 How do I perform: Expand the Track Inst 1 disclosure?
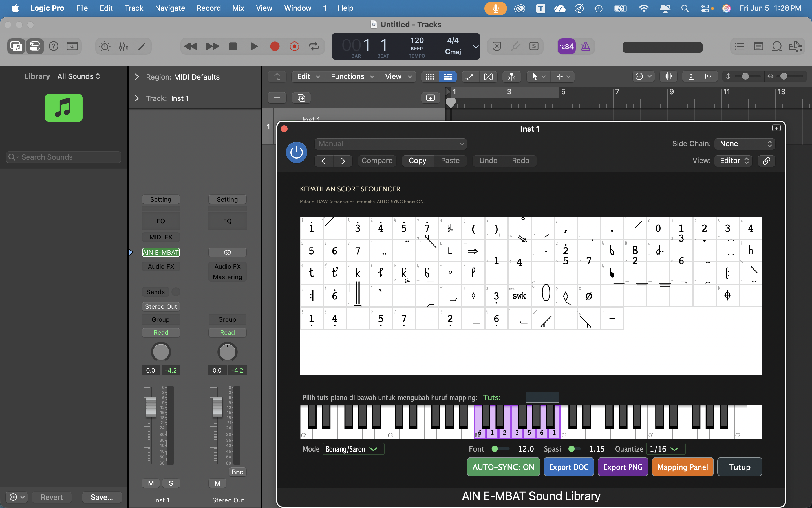point(136,98)
